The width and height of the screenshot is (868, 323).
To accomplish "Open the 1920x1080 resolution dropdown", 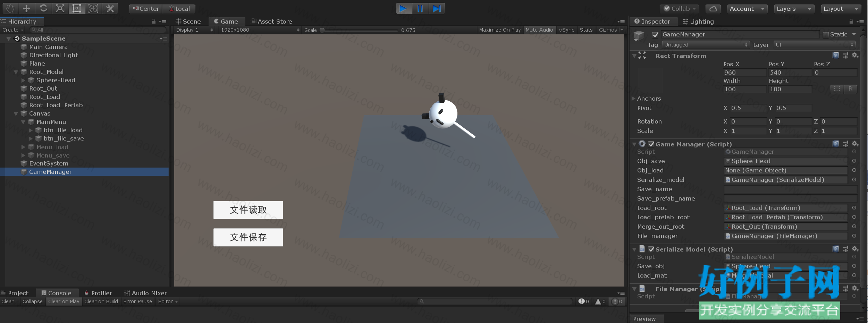I will point(260,30).
